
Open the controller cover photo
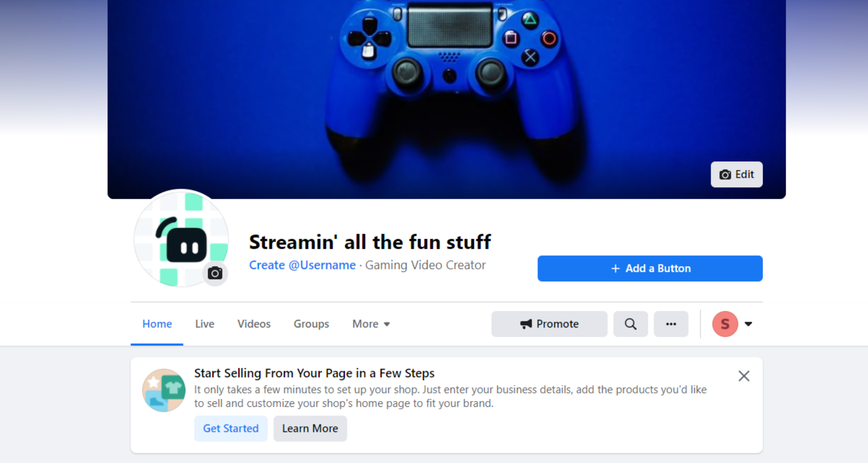click(447, 99)
